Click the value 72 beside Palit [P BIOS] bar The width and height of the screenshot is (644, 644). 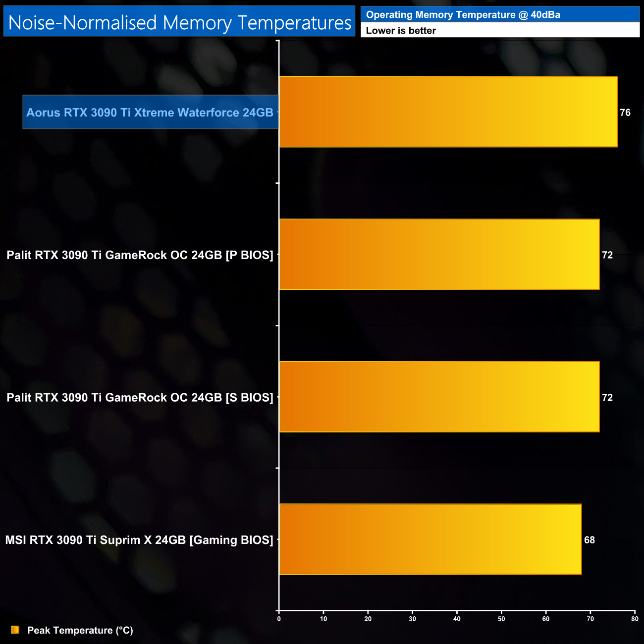pos(607,255)
